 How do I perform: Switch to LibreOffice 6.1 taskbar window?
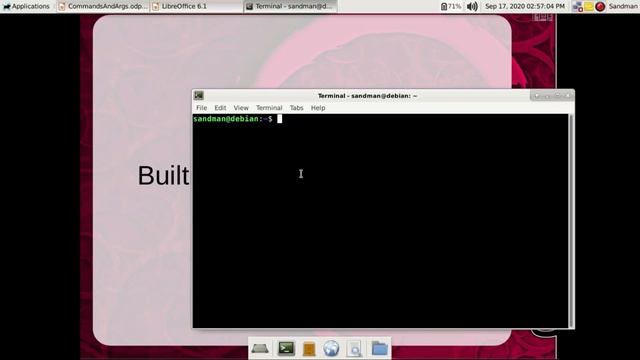(x=196, y=6)
